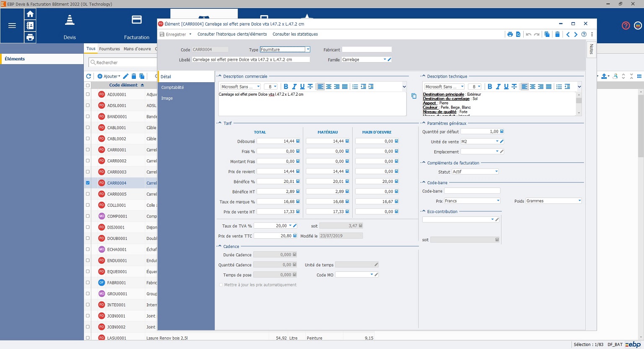Open the Facturation module
Viewport: 644px width, 349px height.
pos(137,27)
